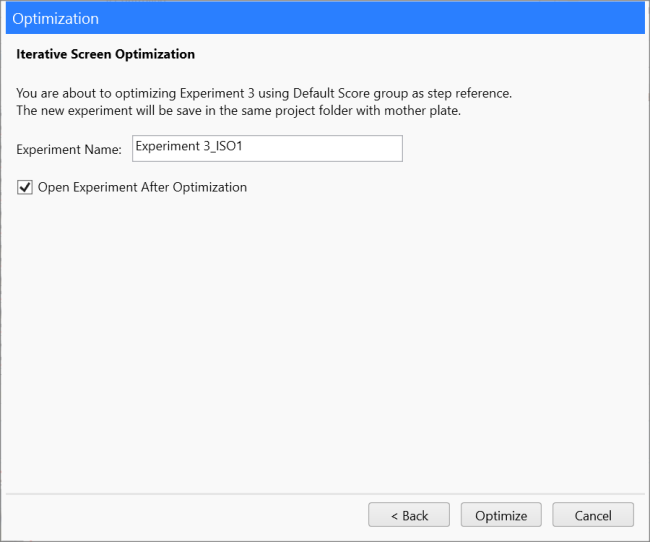The image size is (650, 542).
Task: Click the separator line above the buttons
Action: pyautogui.click(x=325, y=494)
